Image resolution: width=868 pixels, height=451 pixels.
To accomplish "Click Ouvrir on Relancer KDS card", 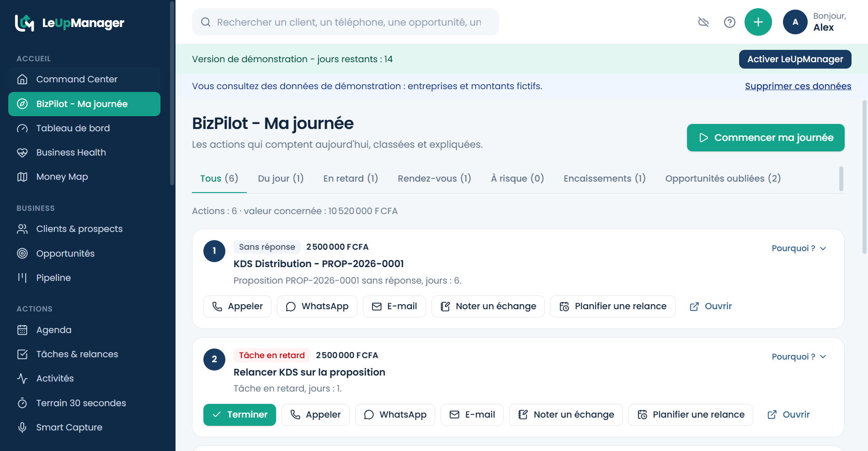I will (x=788, y=415).
